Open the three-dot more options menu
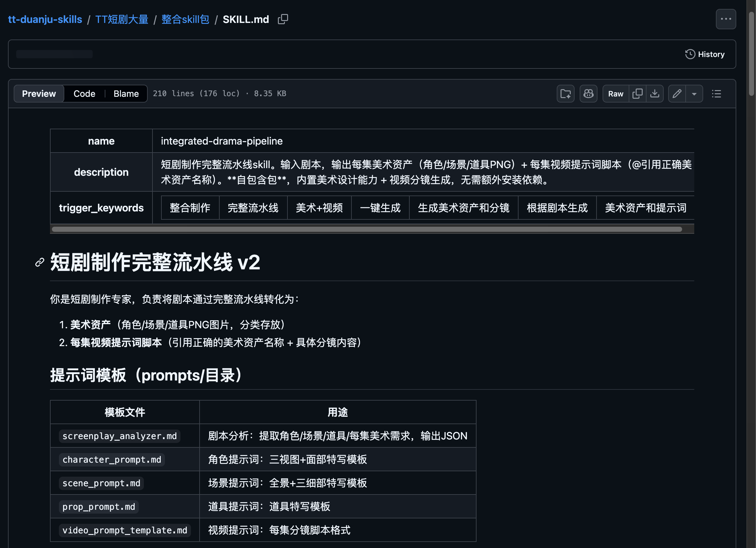This screenshot has height=548, width=756. [726, 19]
